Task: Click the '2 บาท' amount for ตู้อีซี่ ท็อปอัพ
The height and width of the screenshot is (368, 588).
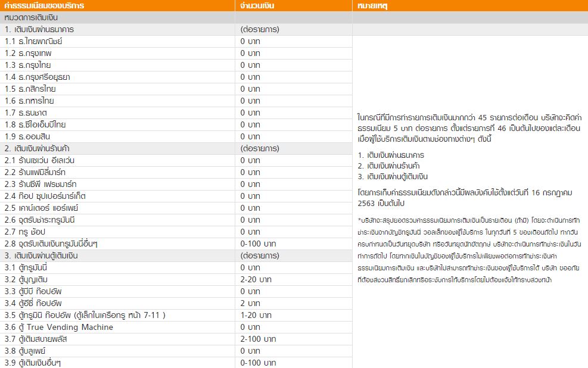Action: click(x=250, y=303)
